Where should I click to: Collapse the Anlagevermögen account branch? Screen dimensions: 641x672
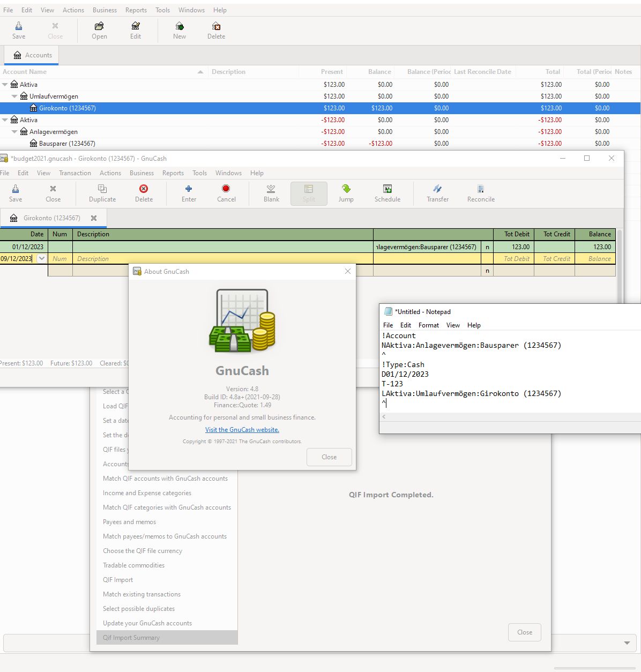click(x=14, y=132)
